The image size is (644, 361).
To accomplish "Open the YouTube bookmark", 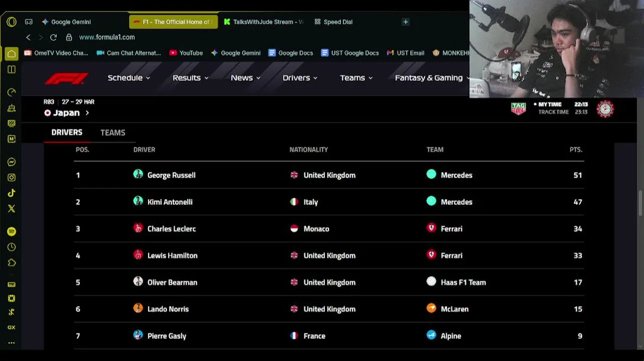I will tap(186, 53).
